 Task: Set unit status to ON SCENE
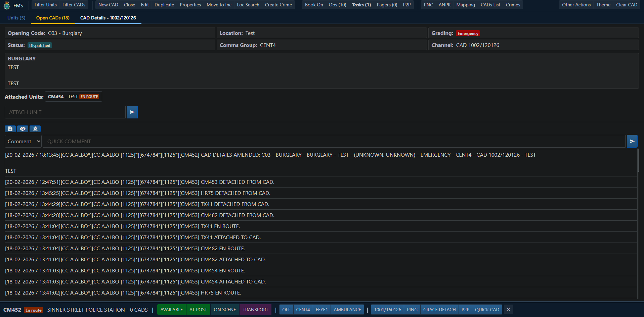point(225,310)
